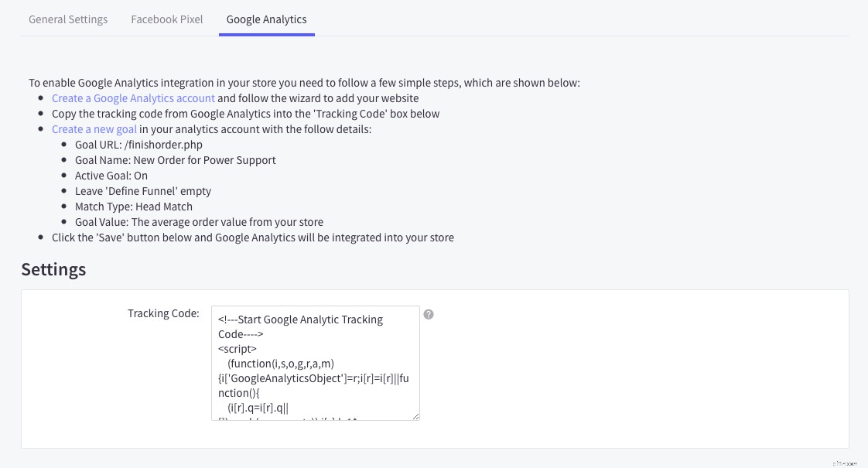Click the line 'Leave Define Funnel empty'
This screenshot has height=468, width=868.
[143, 191]
